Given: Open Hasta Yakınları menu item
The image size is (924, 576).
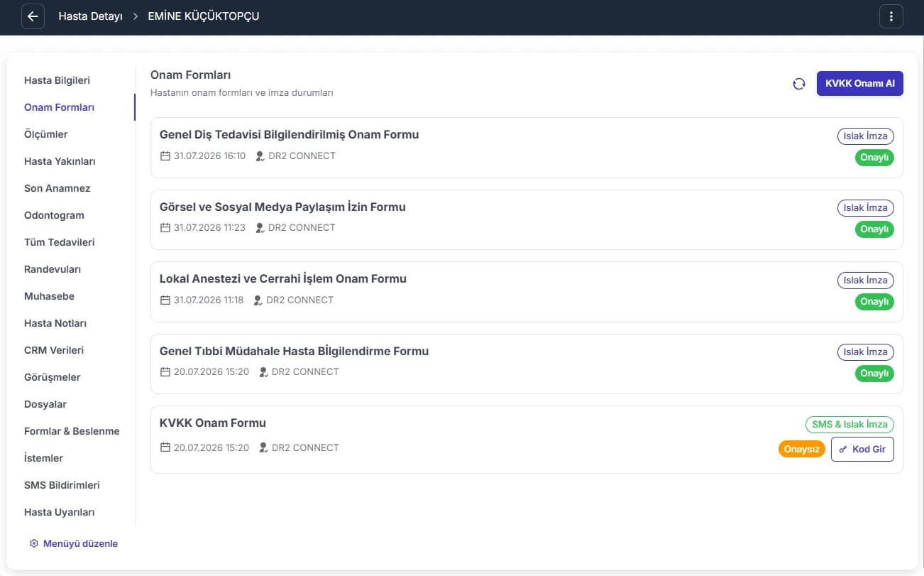Looking at the screenshot, I should (60, 161).
